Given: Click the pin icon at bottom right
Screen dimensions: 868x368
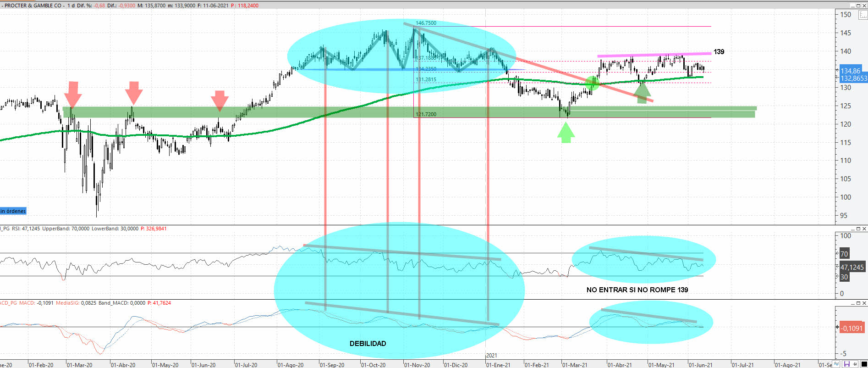Looking at the screenshot, I should (855, 364).
